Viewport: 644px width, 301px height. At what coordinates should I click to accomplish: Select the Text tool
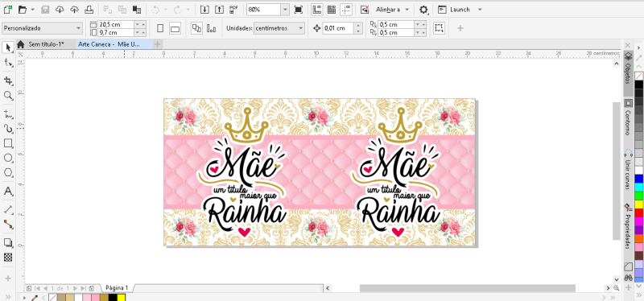pyautogui.click(x=8, y=192)
